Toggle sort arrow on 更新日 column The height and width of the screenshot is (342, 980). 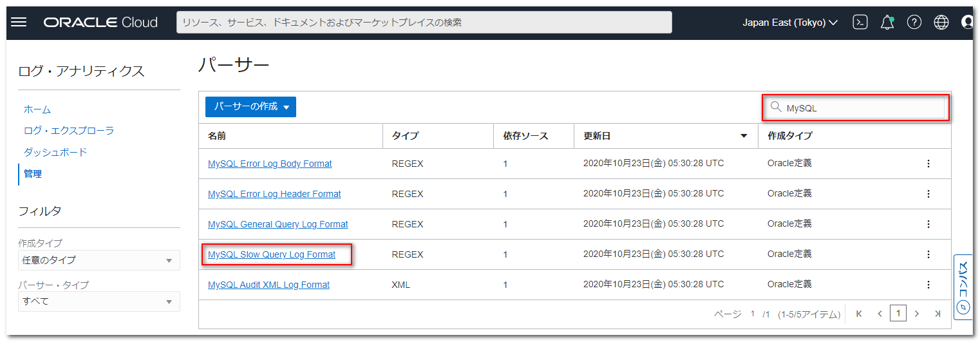[x=744, y=136]
